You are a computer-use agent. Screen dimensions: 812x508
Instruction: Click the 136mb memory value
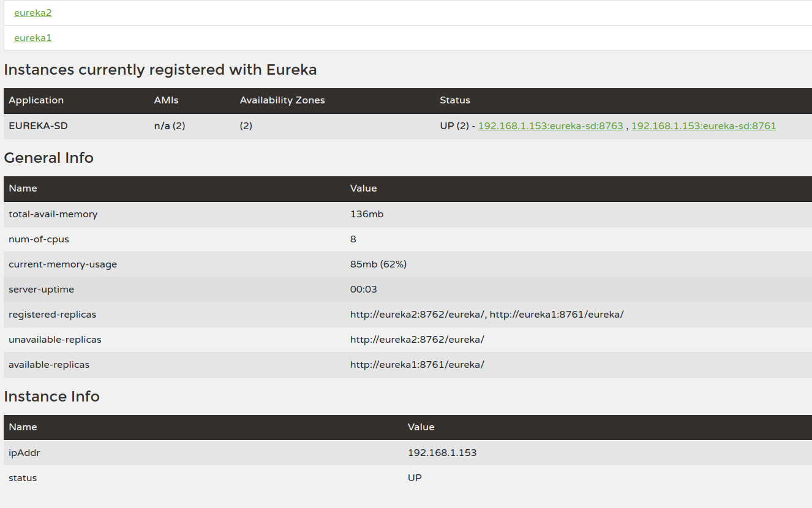(x=366, y=214)
